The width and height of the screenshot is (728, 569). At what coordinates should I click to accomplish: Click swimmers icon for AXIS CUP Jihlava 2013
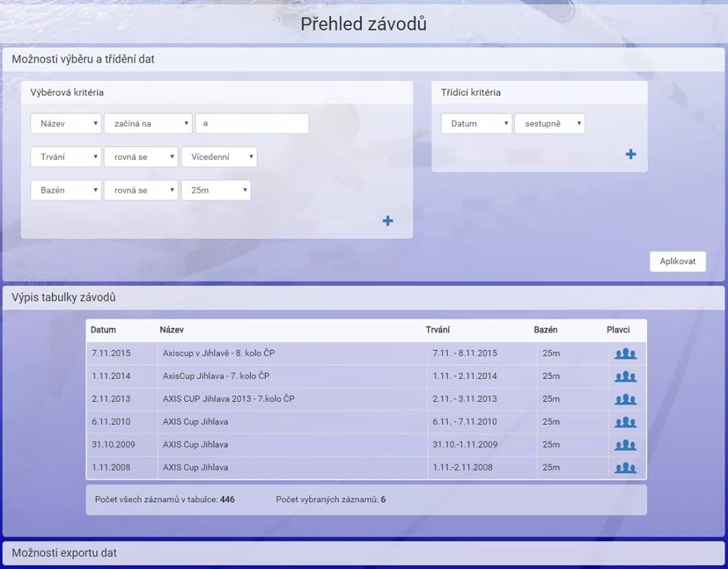[x=625, y=400]
